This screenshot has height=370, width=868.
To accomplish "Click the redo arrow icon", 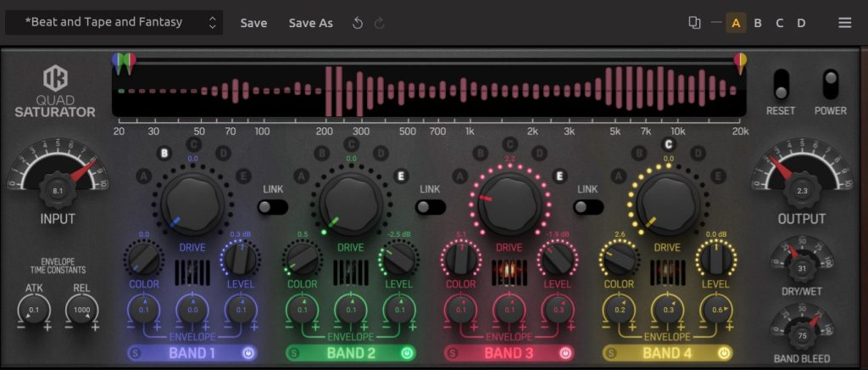I will 379,23.
